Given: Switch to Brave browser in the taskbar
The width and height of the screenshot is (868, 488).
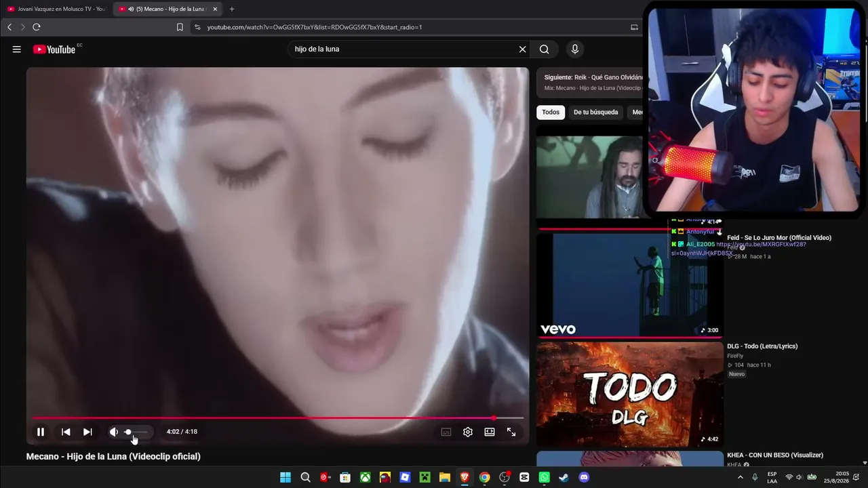Looking at the screenshot, I should tap(465, 477).
